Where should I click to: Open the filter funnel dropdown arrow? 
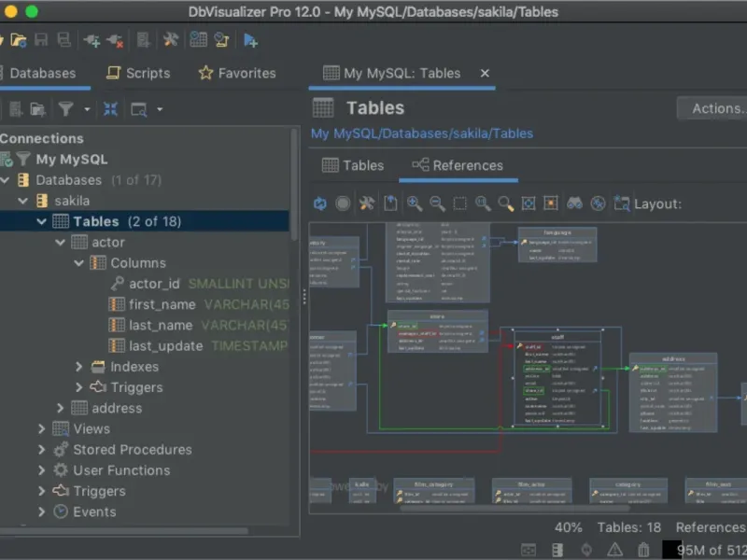[x=87, y=109]
